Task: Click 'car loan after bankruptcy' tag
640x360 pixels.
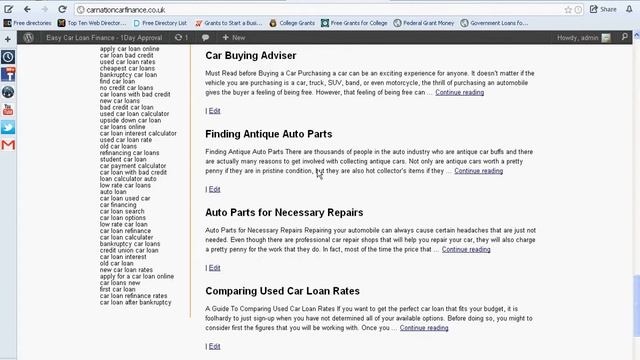Action: 136,302
